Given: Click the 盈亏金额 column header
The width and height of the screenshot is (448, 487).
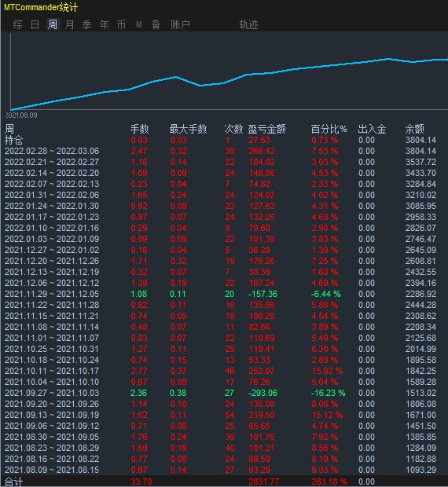Looking at the screenshot, I should point(266,129).
